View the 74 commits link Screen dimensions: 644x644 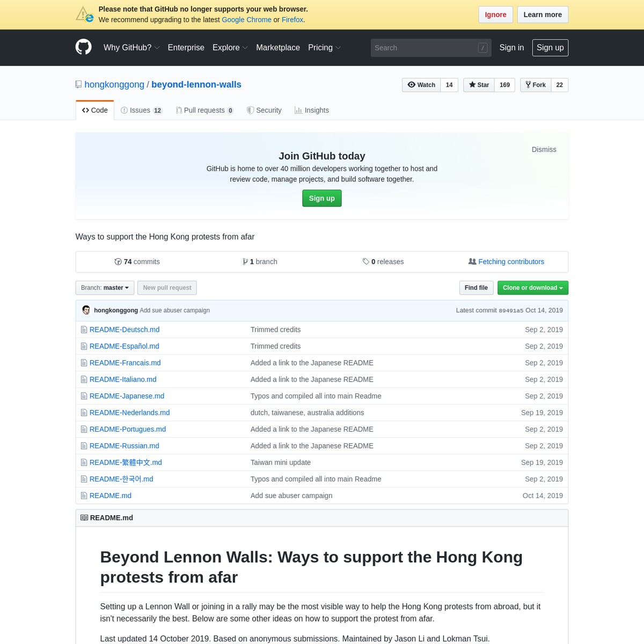coord(137,262)
